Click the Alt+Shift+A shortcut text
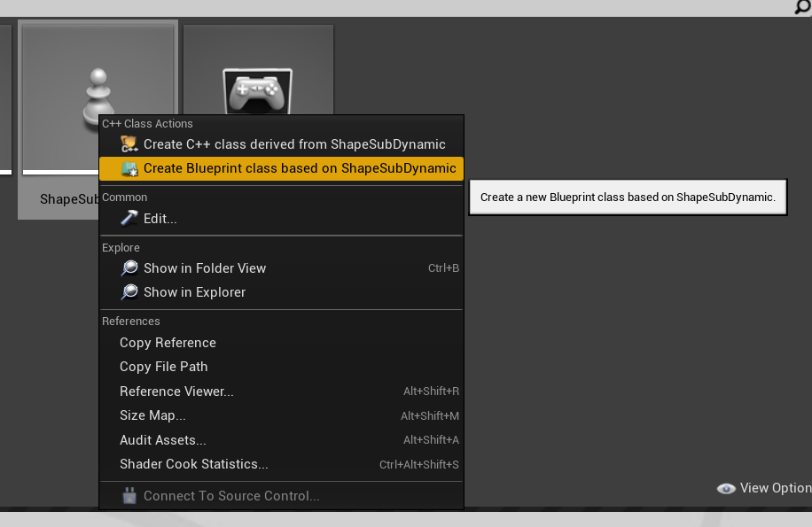The height and width of the screenshot is (527, 812). coord(431,440)
